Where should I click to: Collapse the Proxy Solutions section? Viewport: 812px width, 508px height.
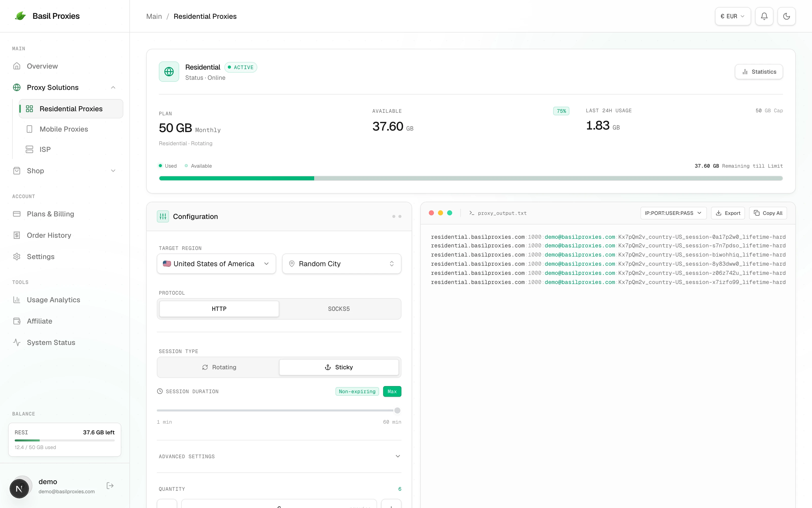coord(65,87)
